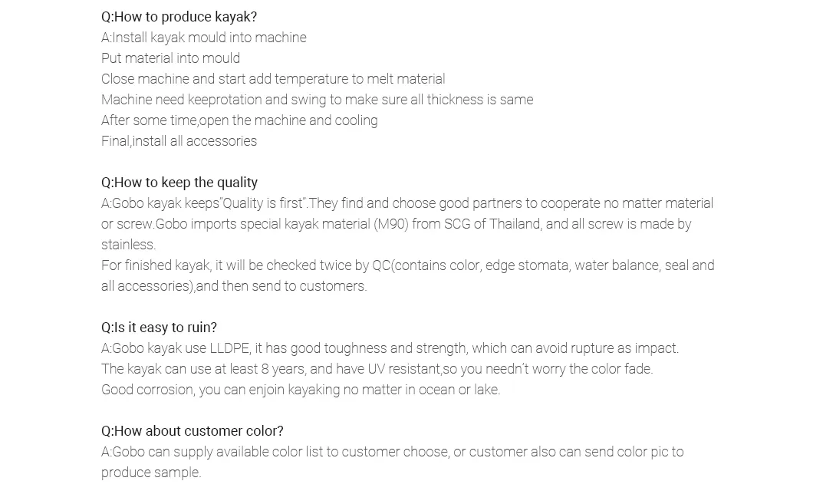Image resolution: width=813 pixels, height=504 pixels.
Task: Click 'Machine need keeprotation and swing' line
Action: [318, 100]
